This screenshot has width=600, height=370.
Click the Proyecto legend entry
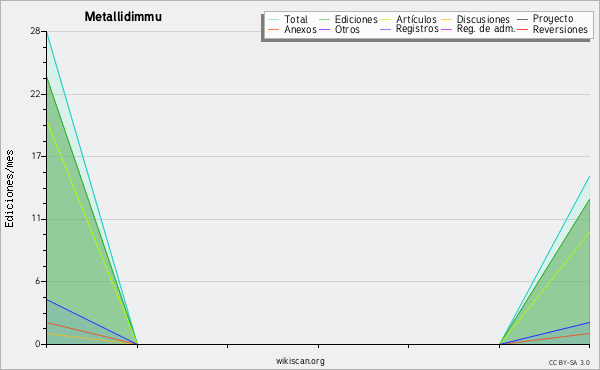click(x=553, y=19)
